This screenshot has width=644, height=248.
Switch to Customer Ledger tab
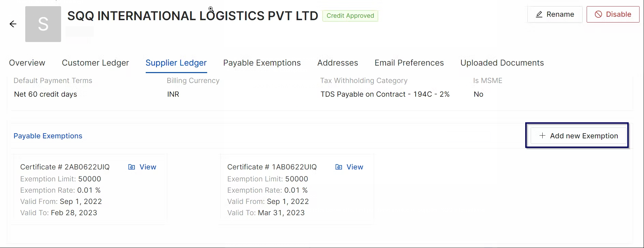point(95,63)
